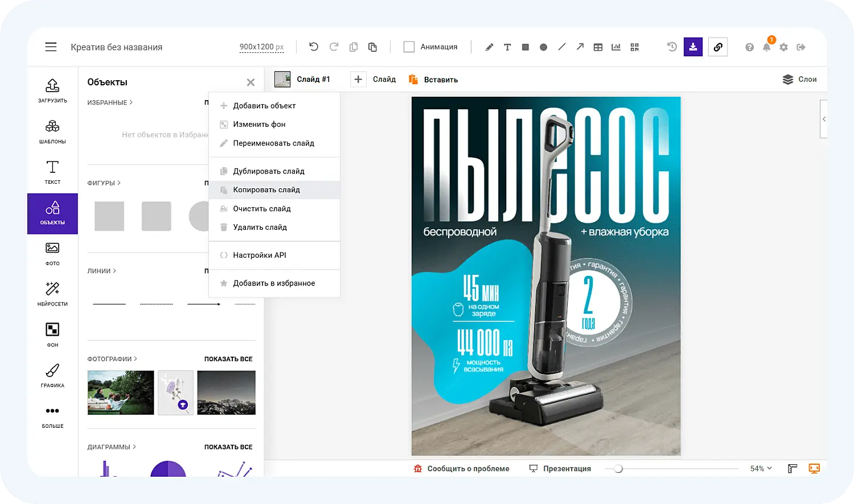Select the Pencil drawing tool
The height and width of the screenshot is (504, 854).
point(489,47)
